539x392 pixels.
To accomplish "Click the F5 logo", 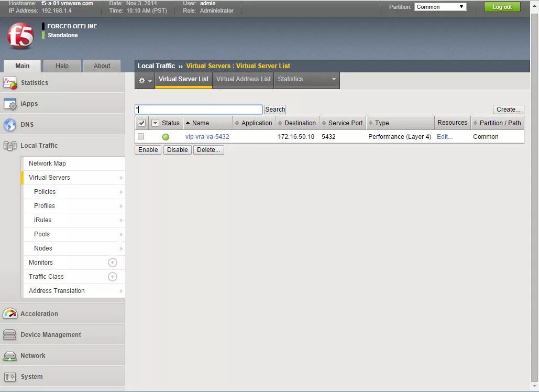I will [21, 36].
